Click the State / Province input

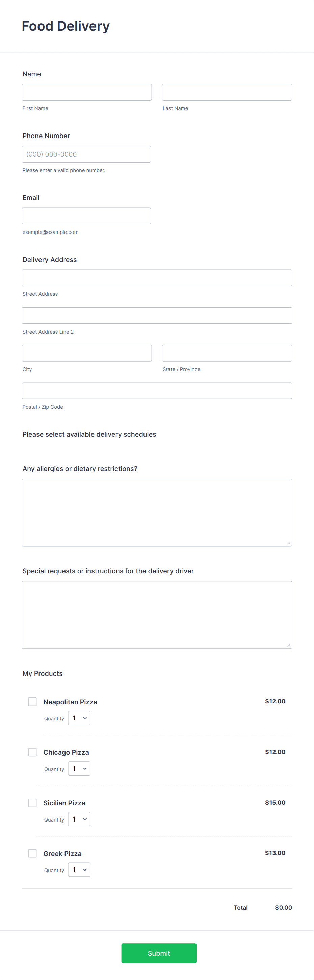pyautogui.click(x=227, y=353)
